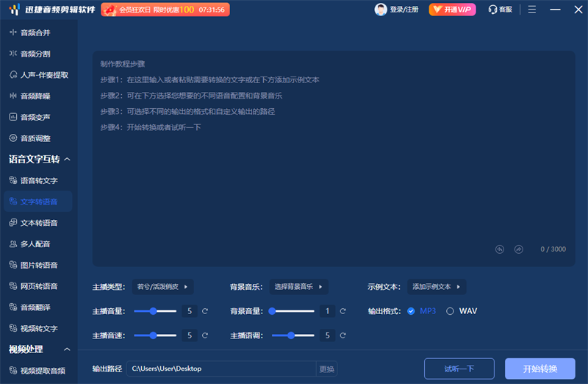Click 更换 to change output path
Screen dimensions: 588x384
coord(326,369)
